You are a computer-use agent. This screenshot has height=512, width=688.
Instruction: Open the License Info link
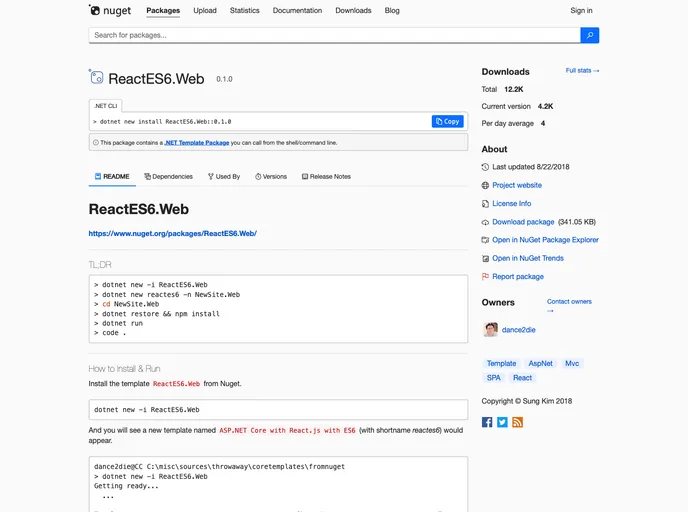[512, 204]
